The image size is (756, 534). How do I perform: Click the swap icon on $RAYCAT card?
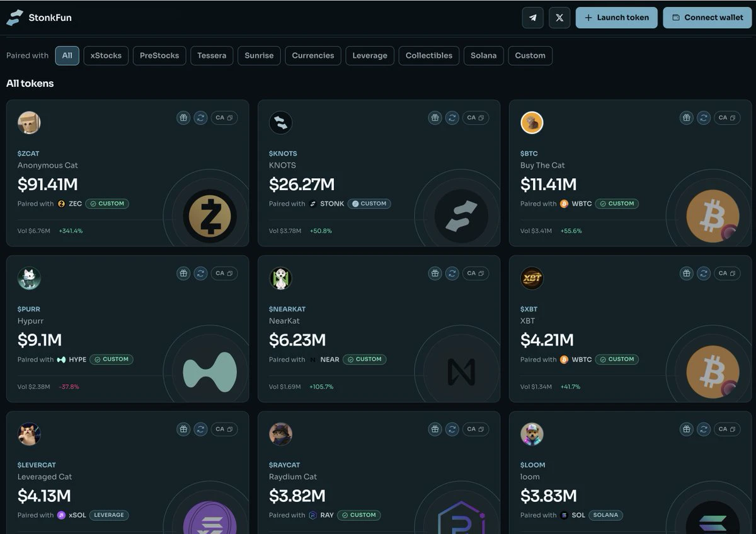point(452,429)
